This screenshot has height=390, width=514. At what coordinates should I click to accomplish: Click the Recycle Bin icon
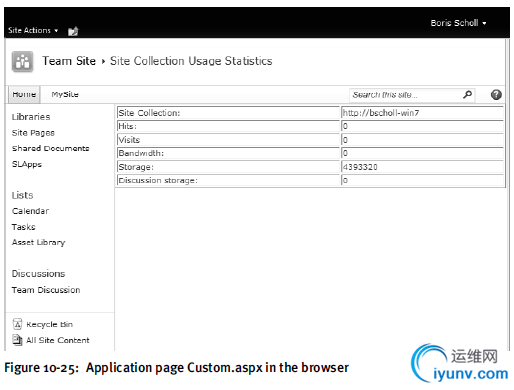[17, 324]
